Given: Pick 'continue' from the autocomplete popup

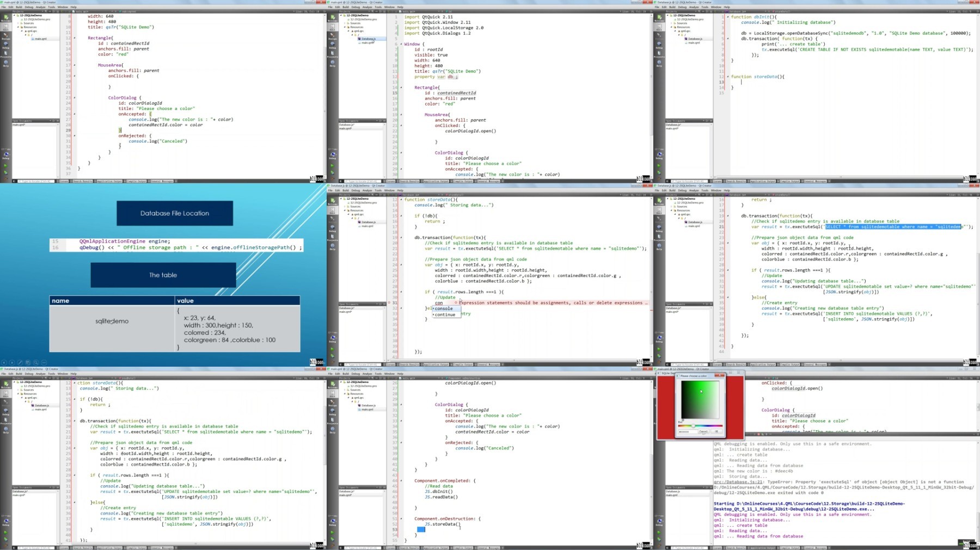Looking at the screenshot, I should (446, 315).
